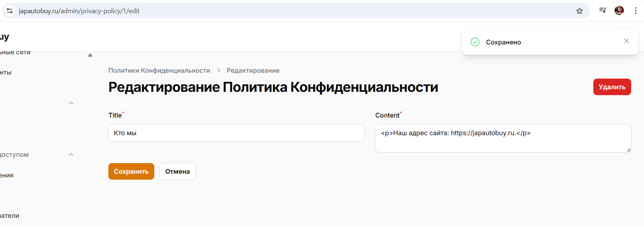This screenshot has height=227, width=644.
Task: Bookmark this page with the star icon
Action: click(579, 11)
